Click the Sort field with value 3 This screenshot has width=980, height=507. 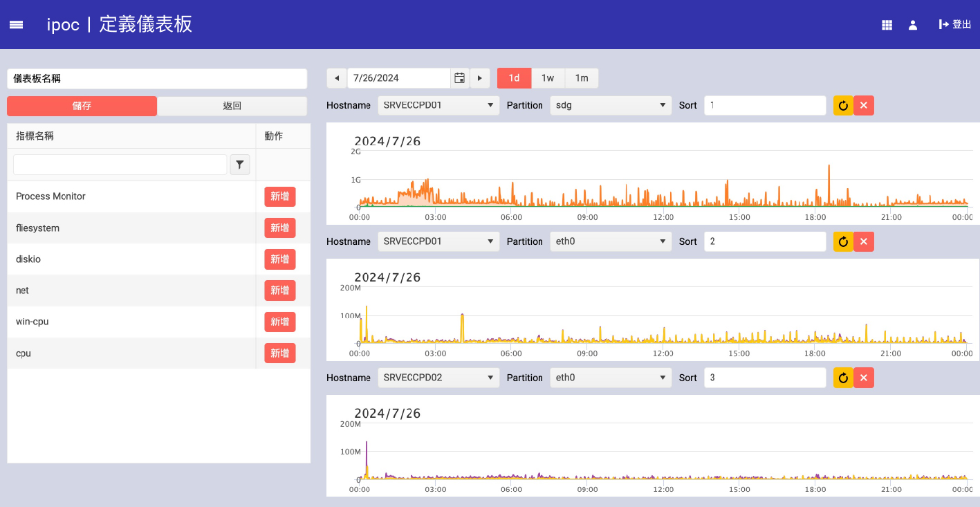(765, 378)
